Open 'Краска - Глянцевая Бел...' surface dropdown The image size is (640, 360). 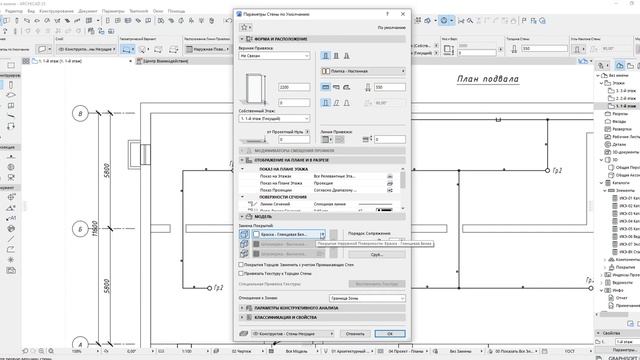tap(289, 234)
